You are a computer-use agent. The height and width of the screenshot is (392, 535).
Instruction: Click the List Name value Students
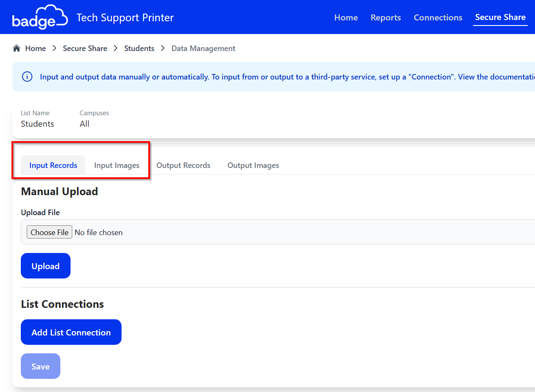click(37, 124)
